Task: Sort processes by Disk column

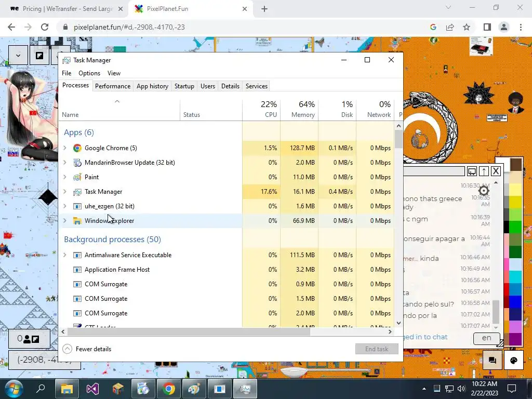Action: [x=337, y=110]
